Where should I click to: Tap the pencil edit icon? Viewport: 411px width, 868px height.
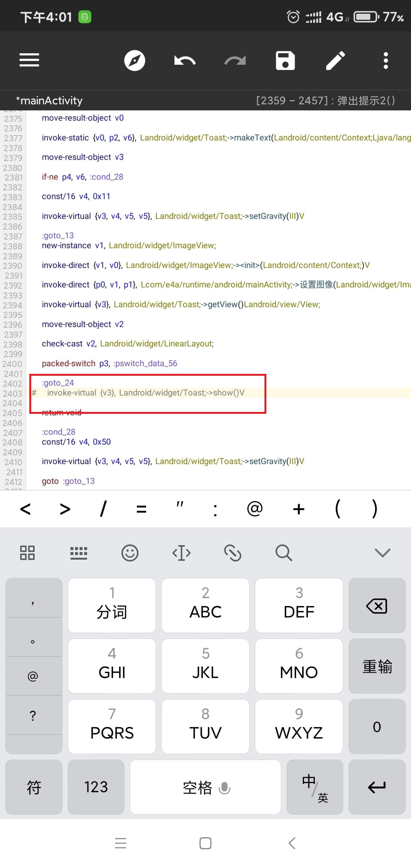pyautogui.click(x=336, y=60)
